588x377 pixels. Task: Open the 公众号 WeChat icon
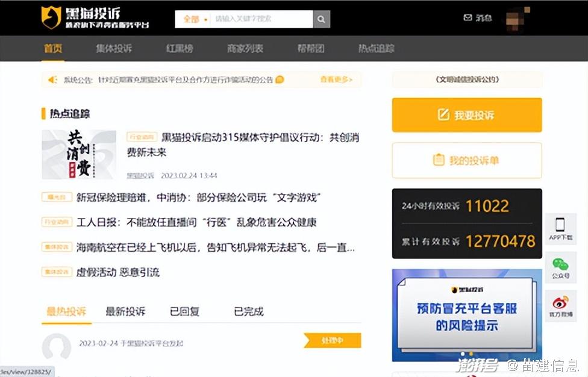tap(560, 264)
